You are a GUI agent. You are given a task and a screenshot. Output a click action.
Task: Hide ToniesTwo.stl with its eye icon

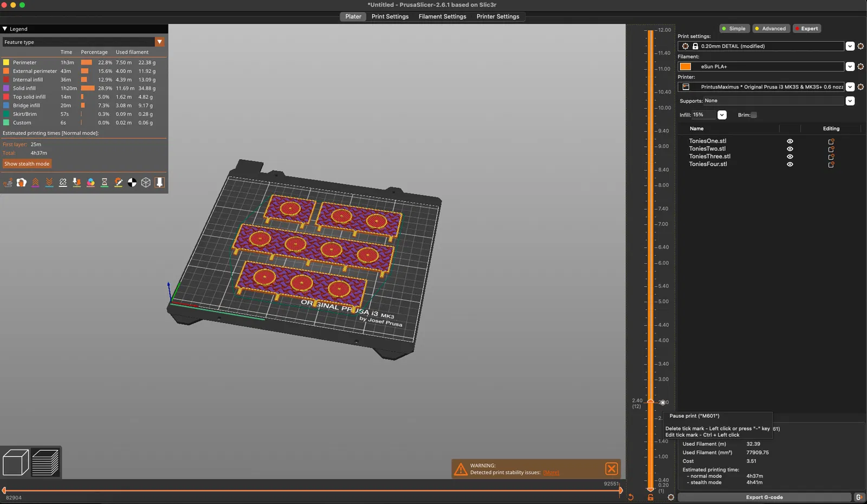tap(790, 149)
